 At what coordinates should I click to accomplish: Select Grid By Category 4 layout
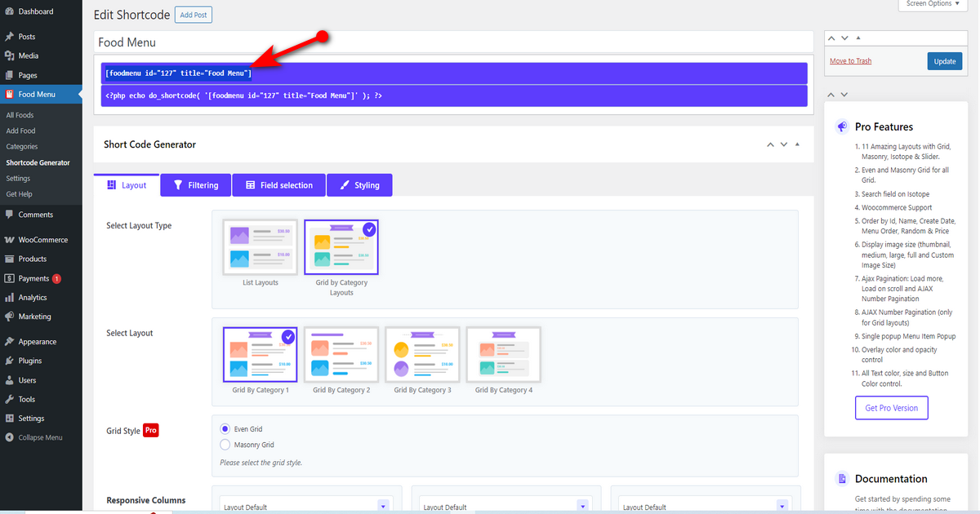point(503,355)
